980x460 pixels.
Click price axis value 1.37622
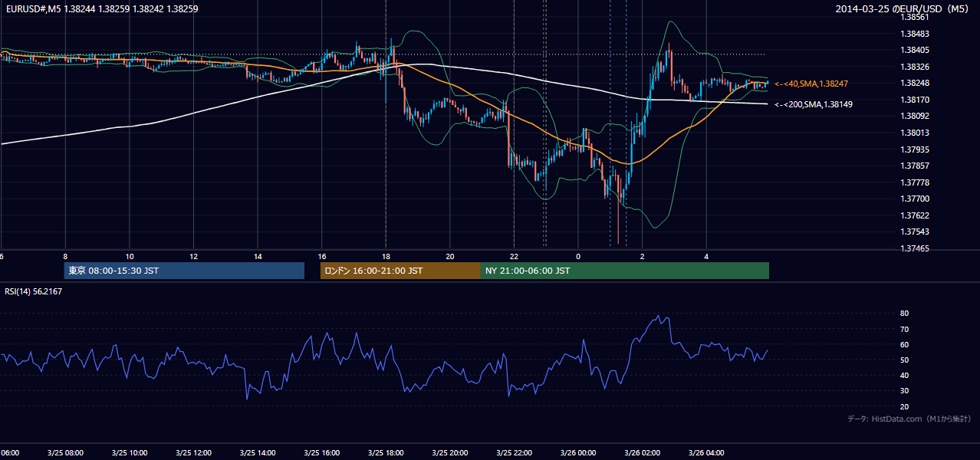[x=915, y=215]
